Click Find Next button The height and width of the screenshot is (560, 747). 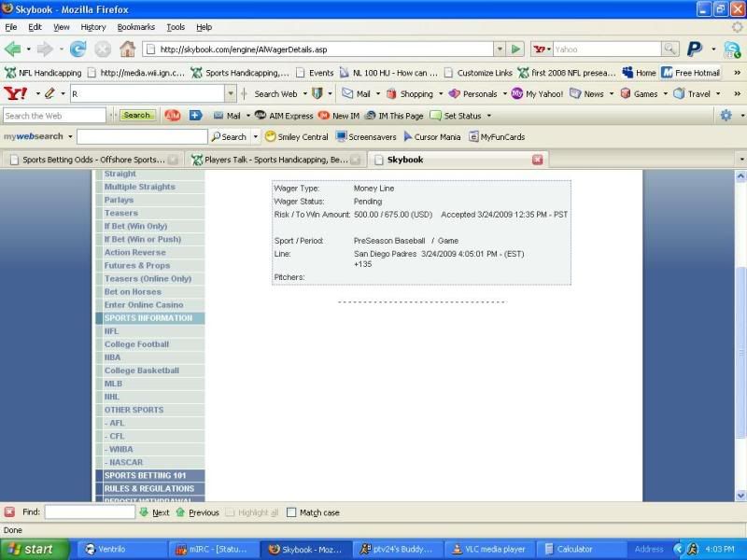154,512
